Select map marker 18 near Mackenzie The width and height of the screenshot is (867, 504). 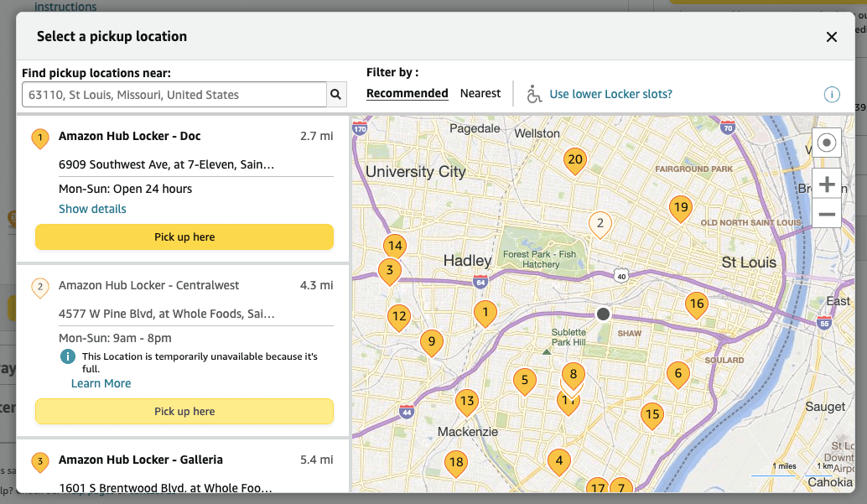coord(457,462)
